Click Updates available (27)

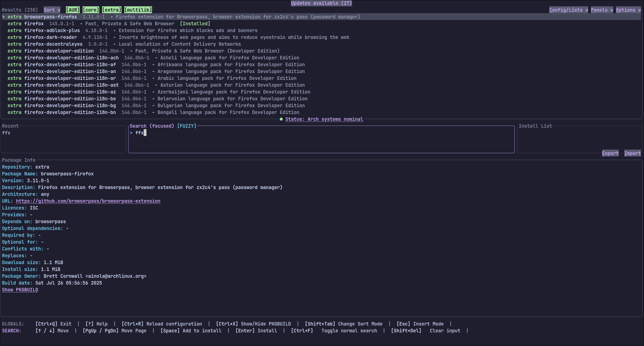tap(321, 3)
